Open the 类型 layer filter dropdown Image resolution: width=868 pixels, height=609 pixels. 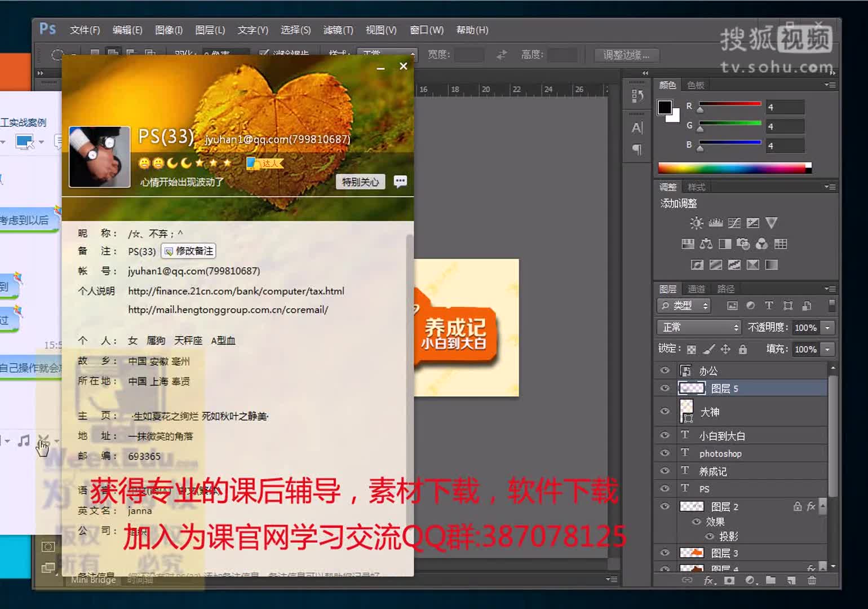click(x=684, y=306)
